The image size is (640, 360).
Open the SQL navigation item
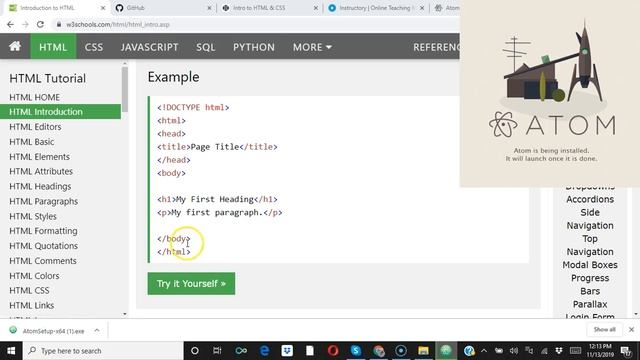206,47
